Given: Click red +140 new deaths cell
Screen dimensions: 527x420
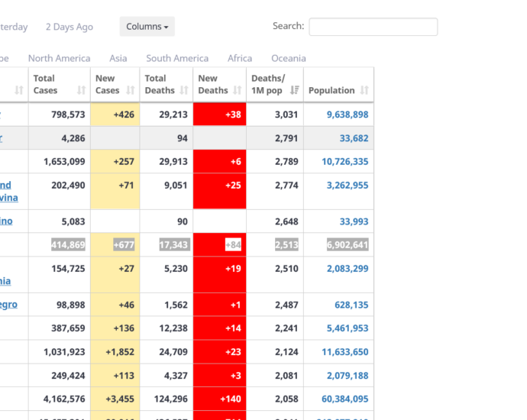Looking at the screenshot, I should tap(220, 399).
